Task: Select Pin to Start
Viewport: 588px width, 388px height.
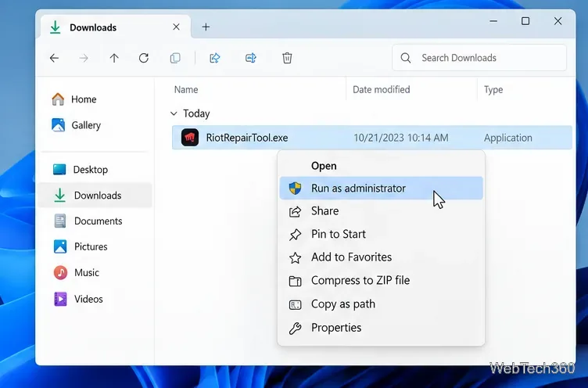Action: [381, 234]
